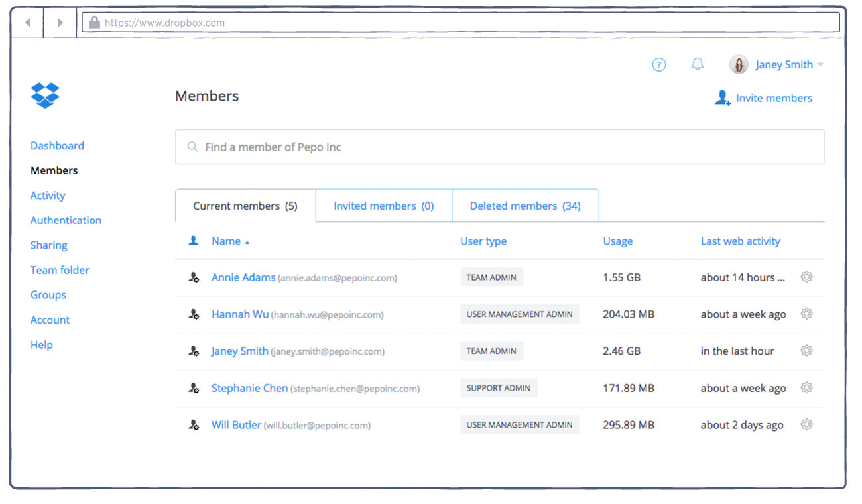Click Janey Smith's profile avatar picture

739,64
